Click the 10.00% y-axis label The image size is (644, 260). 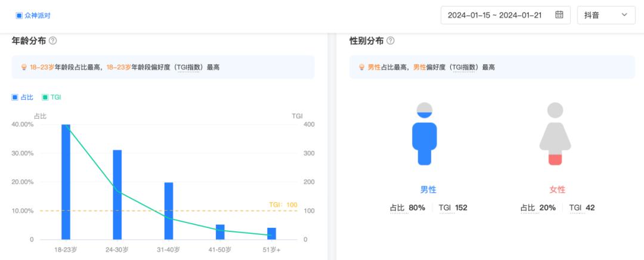pos(23,211)
